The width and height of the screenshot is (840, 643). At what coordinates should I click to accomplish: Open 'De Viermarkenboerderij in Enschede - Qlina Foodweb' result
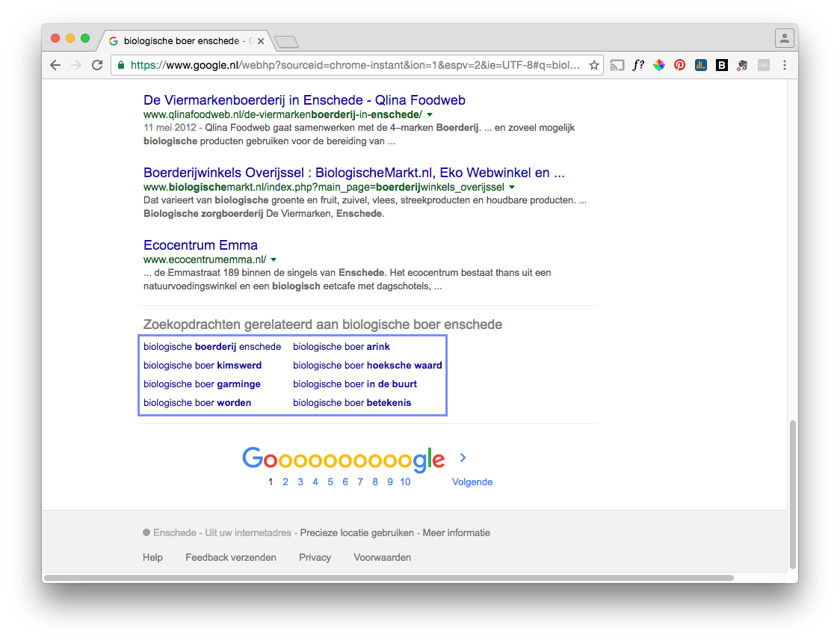pos(304,100)
